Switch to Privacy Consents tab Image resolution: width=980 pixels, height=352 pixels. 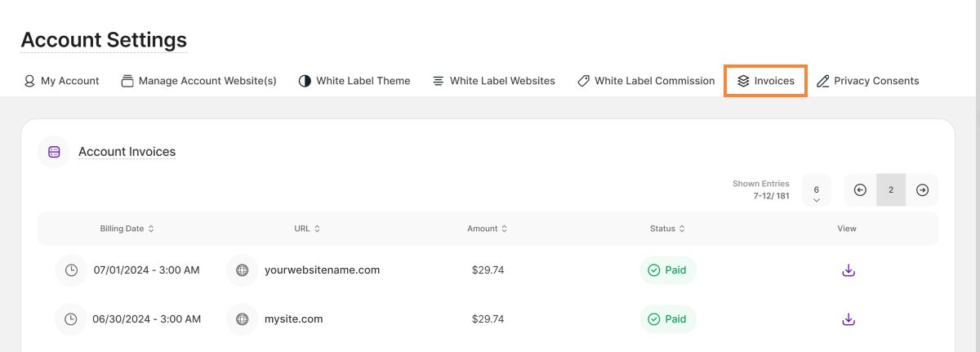point(867,81)
